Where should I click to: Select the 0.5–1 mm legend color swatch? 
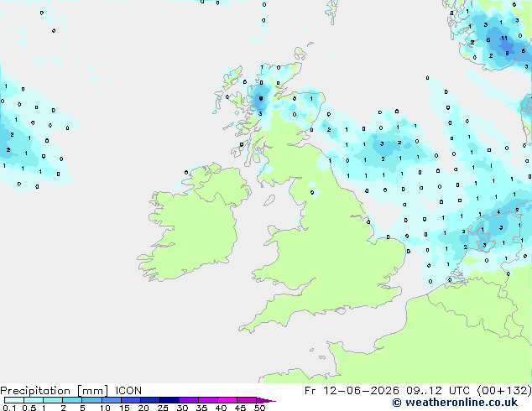click(x=34, y=400)
